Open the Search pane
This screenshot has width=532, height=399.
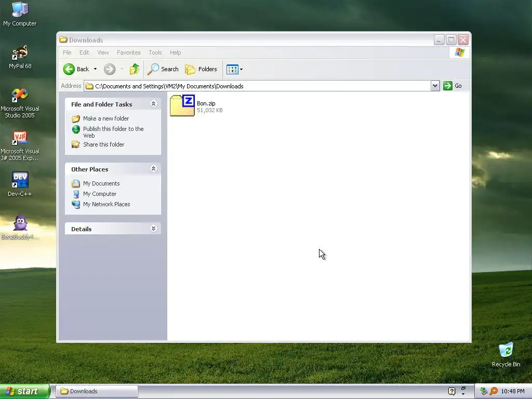(x=163, y=69)
